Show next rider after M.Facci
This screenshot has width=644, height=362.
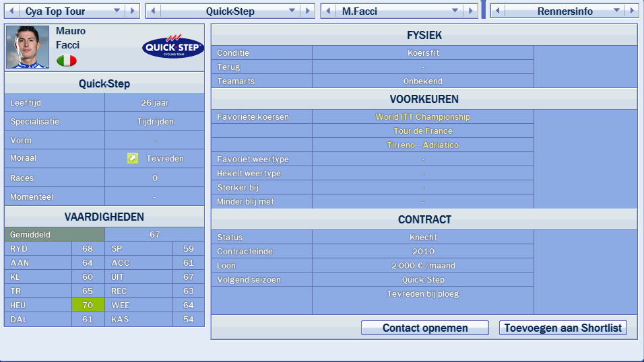point(472,11)
